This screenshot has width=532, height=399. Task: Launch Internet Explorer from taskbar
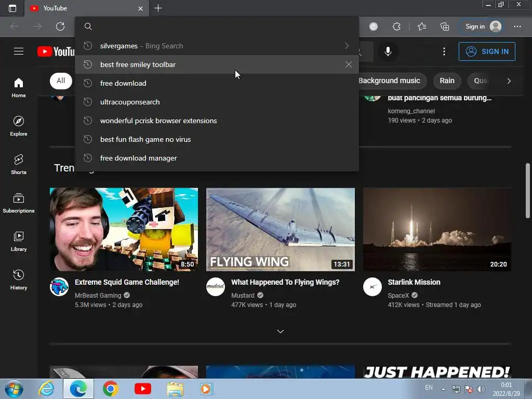46,389
